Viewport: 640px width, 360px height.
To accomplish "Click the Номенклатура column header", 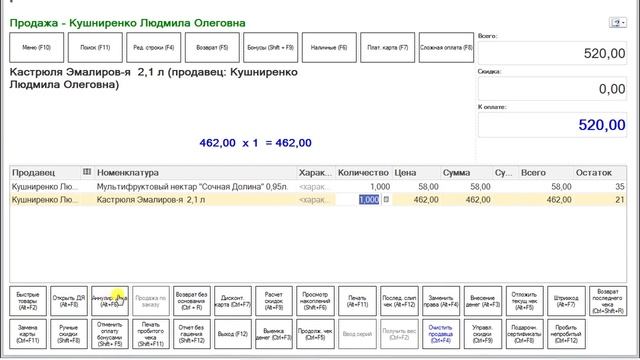I will 195,173.
